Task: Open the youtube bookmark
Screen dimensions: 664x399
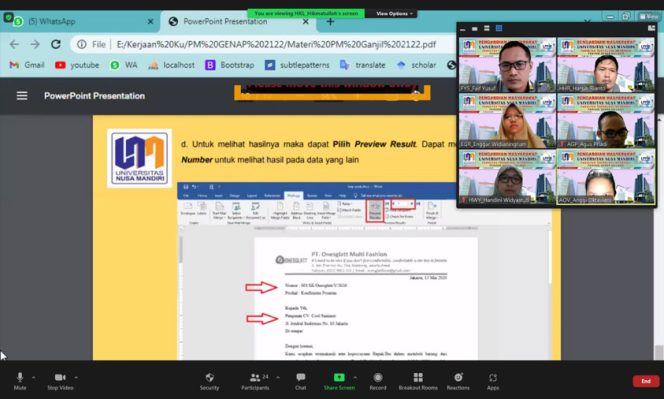Action: [77, 65]
